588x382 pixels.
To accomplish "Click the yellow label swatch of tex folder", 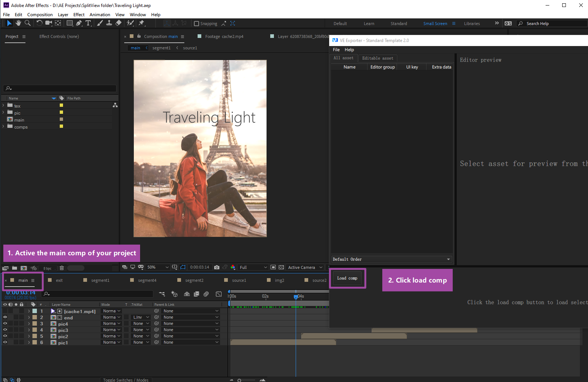I will click(x=61, y=105).
